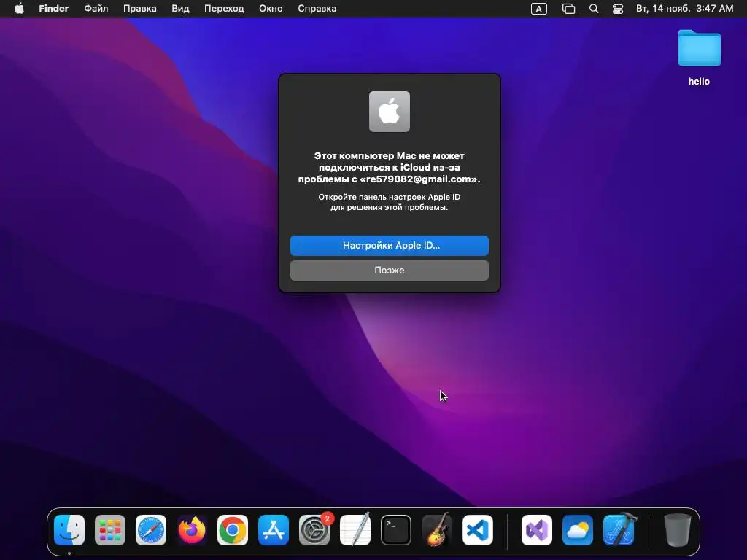This screenshot has width=747, height=560.
Task: Open the Файл menu
Action: pyautogui.click(x=96, y=9)
